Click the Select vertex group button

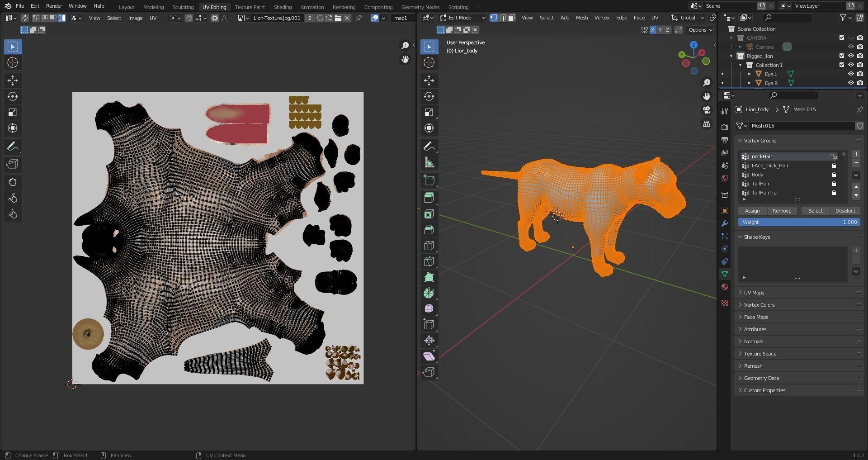pyautogui.click(x=816, y=211)
